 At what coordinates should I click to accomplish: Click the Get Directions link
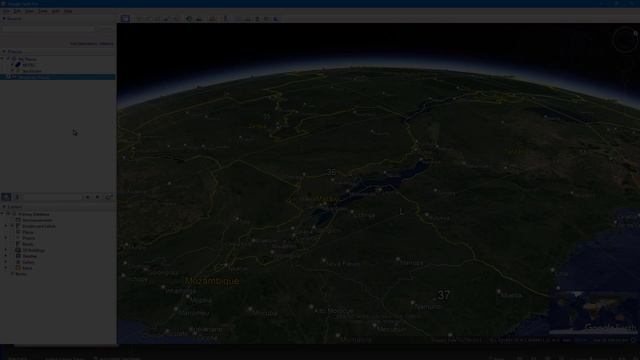coord(83,44)
